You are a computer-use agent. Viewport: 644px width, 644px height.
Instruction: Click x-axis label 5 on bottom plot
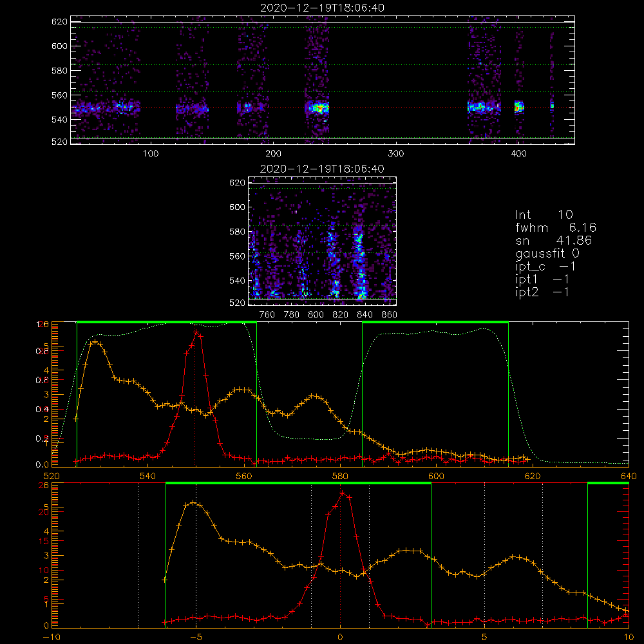click(x=485, y=637)
